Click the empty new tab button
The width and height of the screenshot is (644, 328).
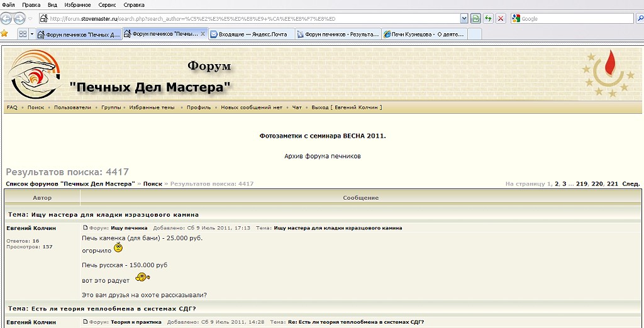[x=474, y=34]
